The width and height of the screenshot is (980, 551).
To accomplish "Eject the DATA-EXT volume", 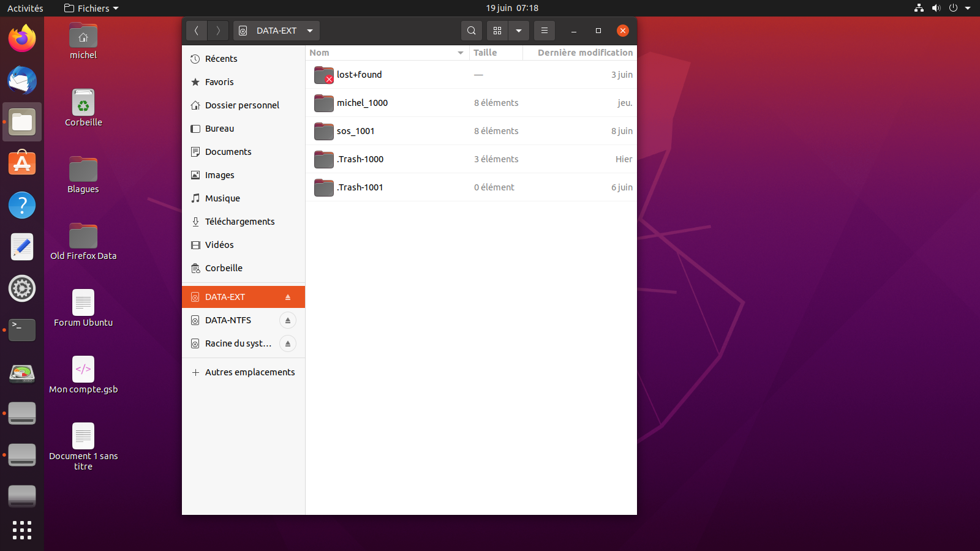I will coord(288,297).
